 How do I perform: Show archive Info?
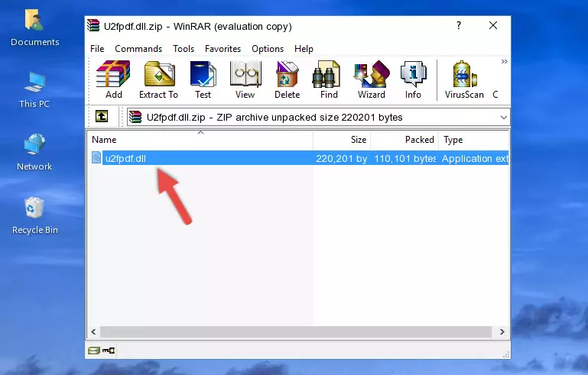pos(413,79)
